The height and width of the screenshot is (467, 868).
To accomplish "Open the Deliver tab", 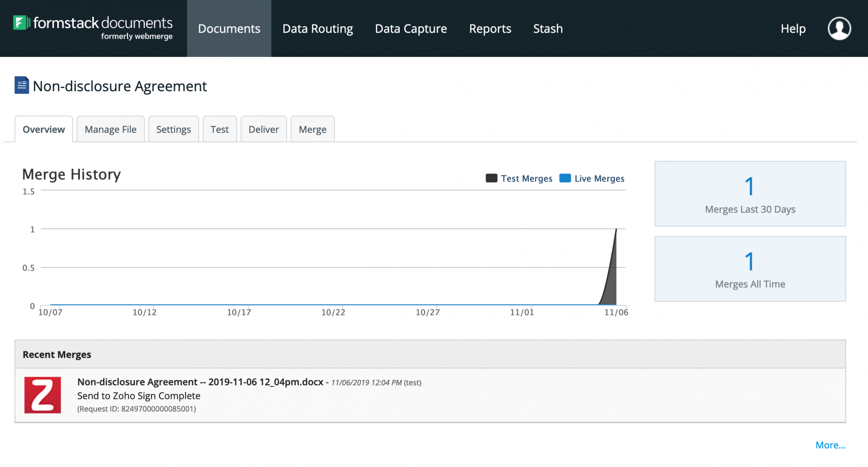I will (263, 129).
